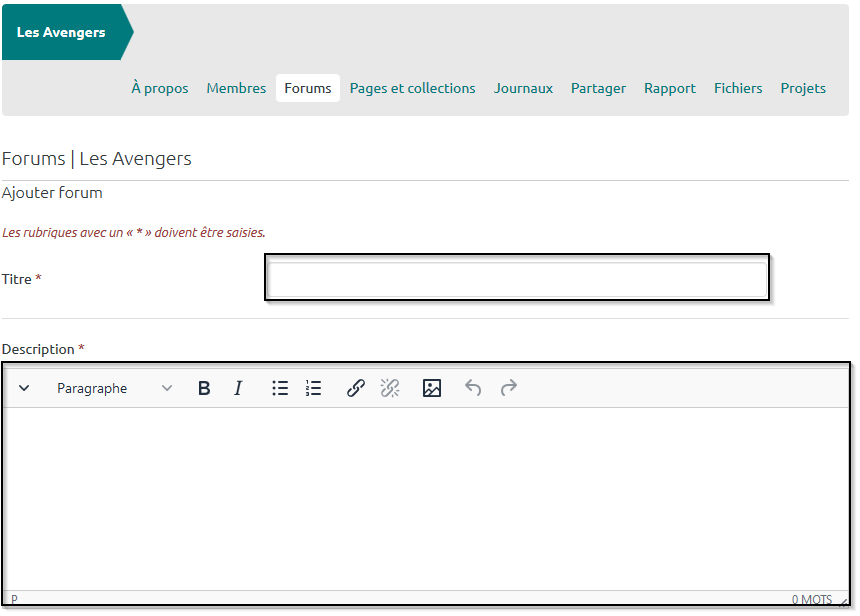860x616 pixels.
Task: Insert a numbered list
Action: click(314, 388)
